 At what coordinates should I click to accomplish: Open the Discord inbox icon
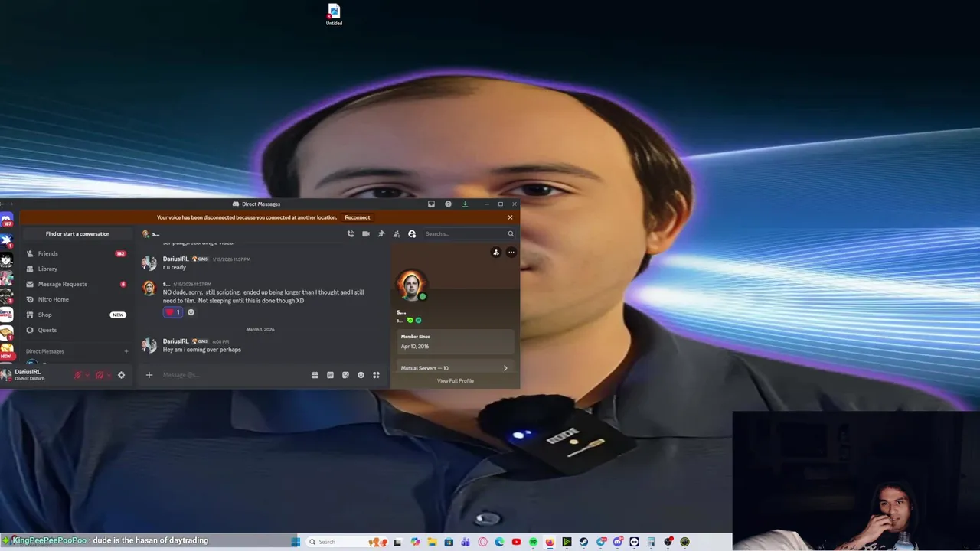pos(431,204)
